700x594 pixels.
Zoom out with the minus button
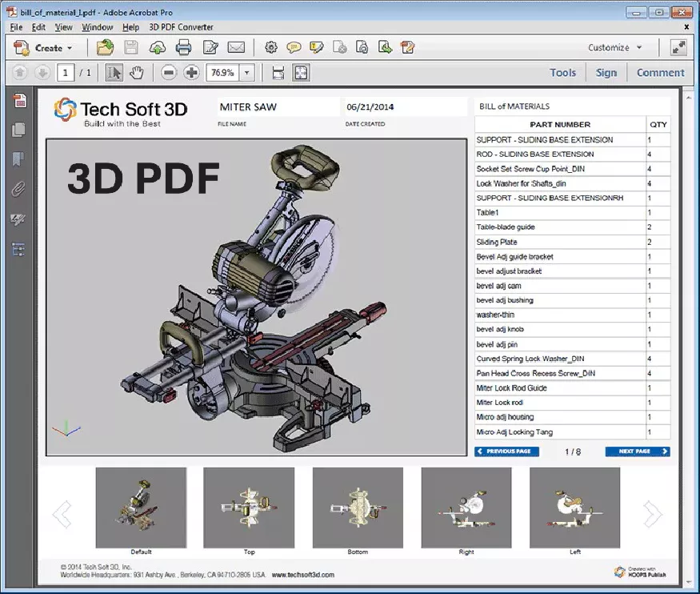point(169,72)
